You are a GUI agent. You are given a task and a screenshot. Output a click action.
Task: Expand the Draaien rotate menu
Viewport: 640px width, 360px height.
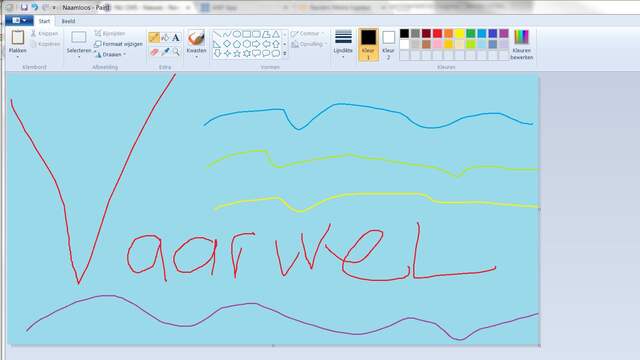(110, 54)
